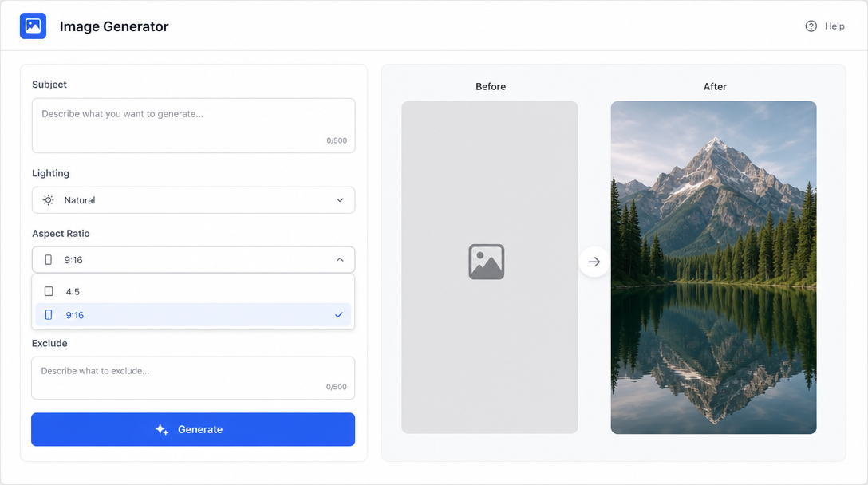Click the square icon beside 4:5 option
The height and width of the screenshot is (485, 868).
pos(49,291)
